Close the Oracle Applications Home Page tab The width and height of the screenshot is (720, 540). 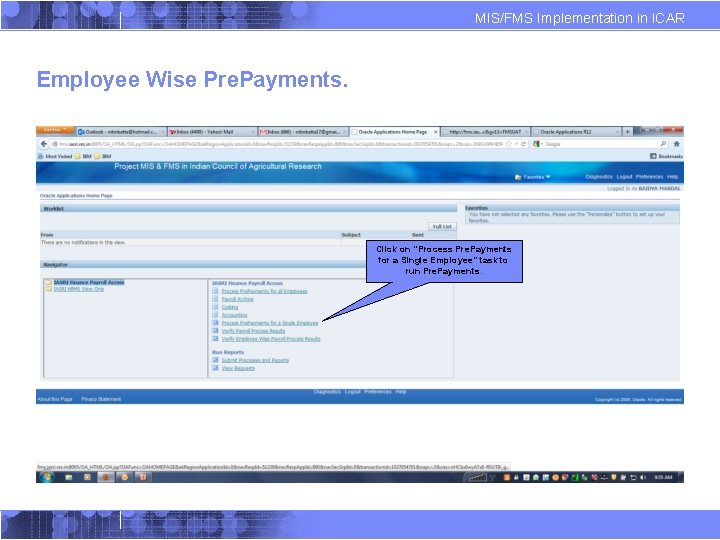point(436,132)
